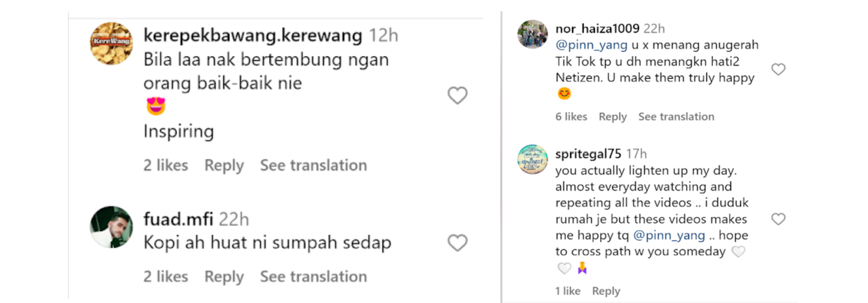Like spritegal75's comment with the heart
The width and height of the screenshot is (868, 303).
click(x=778, y=219)
